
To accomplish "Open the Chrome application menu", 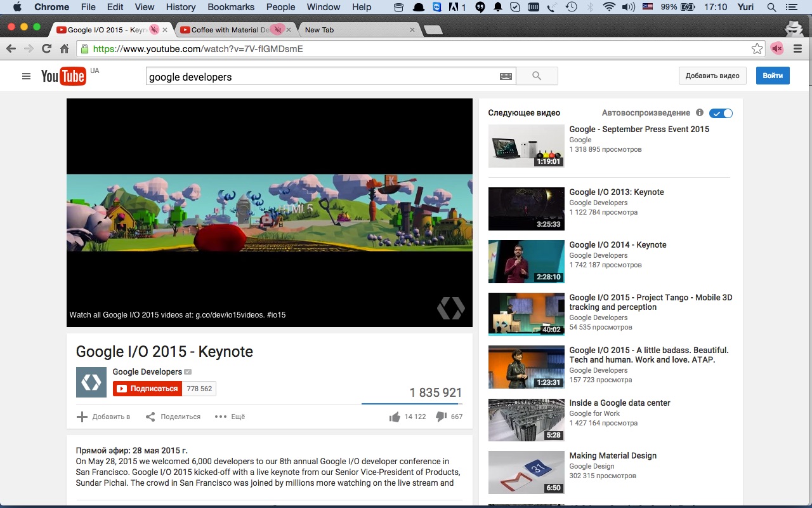I will coord(51,7).
